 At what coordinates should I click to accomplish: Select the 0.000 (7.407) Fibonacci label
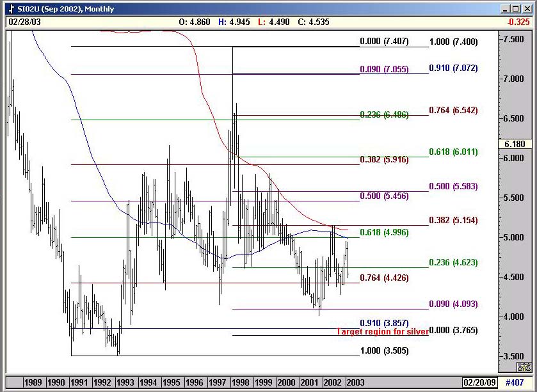click(x=384, y=41)
